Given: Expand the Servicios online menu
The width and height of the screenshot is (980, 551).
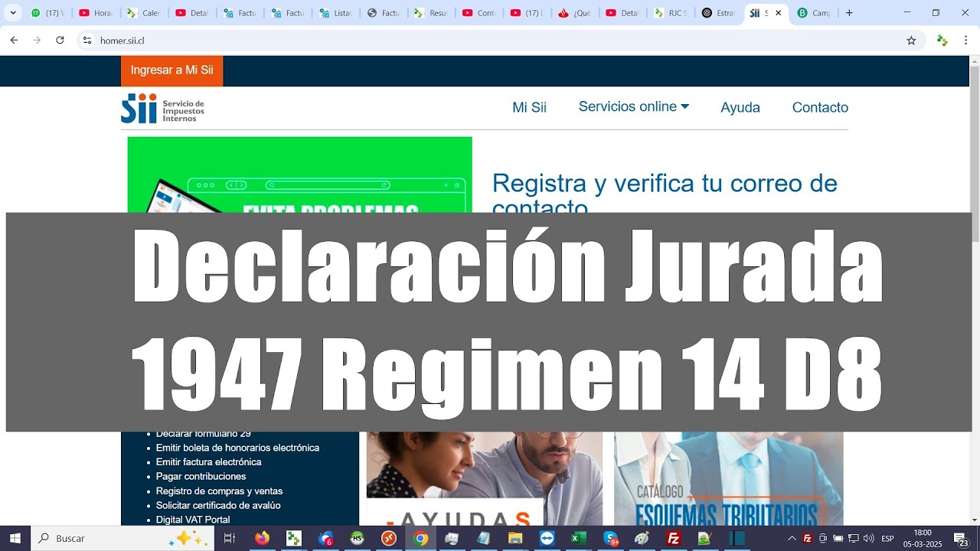Looking at the screenshot, I should point(634,106).
